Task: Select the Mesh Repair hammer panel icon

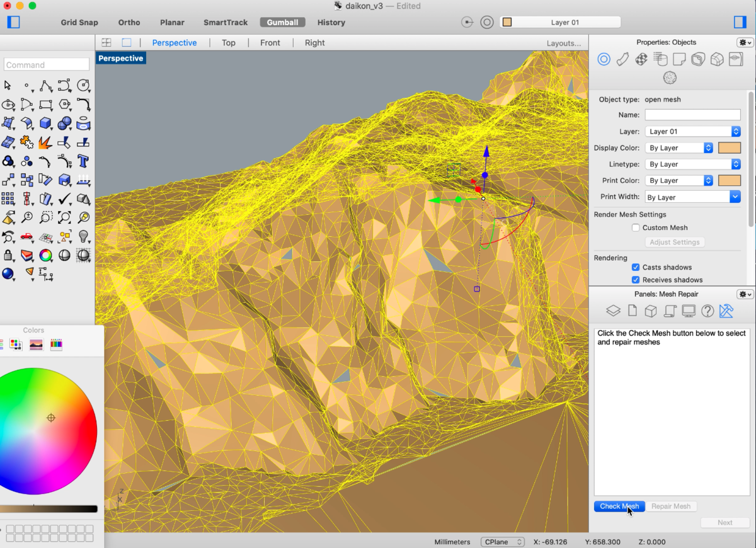Action: [x=726, y=311]
